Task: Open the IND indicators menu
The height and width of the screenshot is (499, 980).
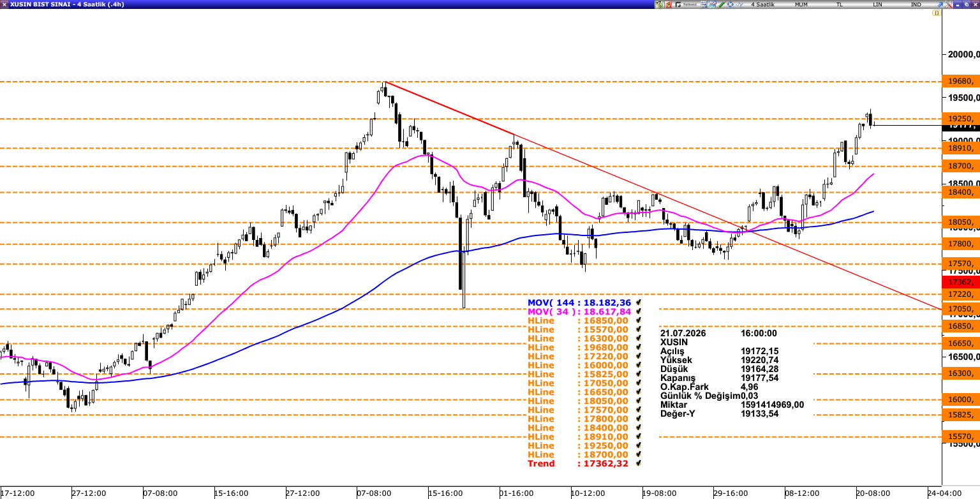Action: pyautogui.click(x=916, y=4)
